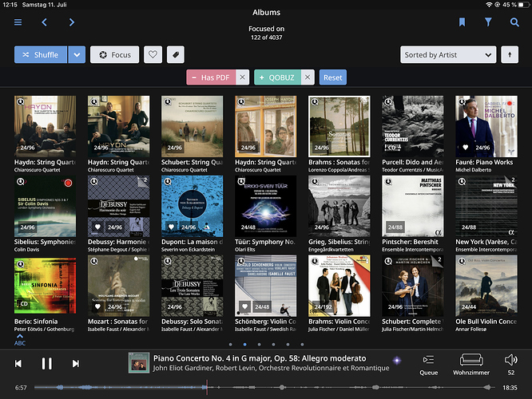The image size is (532, 399).
Task: Open artist link Colin Davis
Action: tap(26, 250)
